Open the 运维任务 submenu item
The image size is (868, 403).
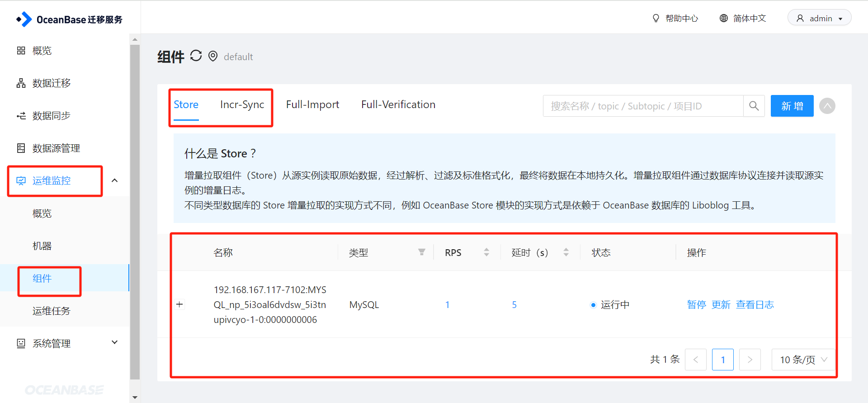[x=51, y=311]
